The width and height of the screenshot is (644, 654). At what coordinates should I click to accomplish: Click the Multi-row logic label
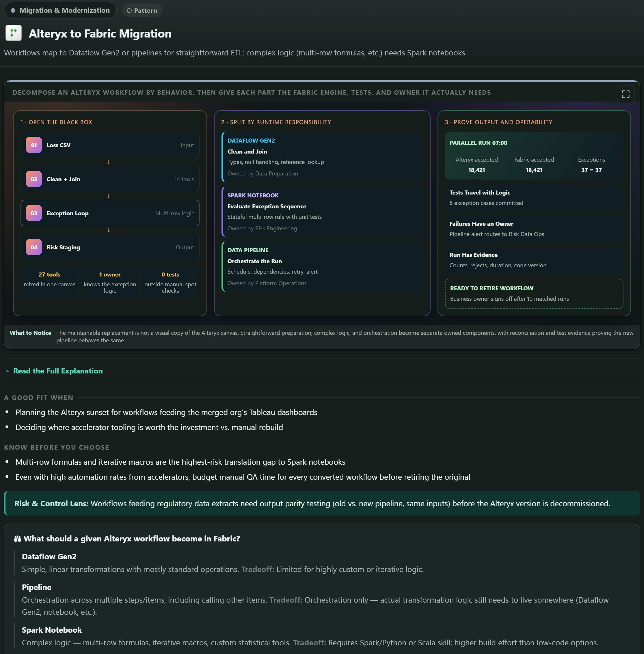pyautogui.click(x=174, y=213)
